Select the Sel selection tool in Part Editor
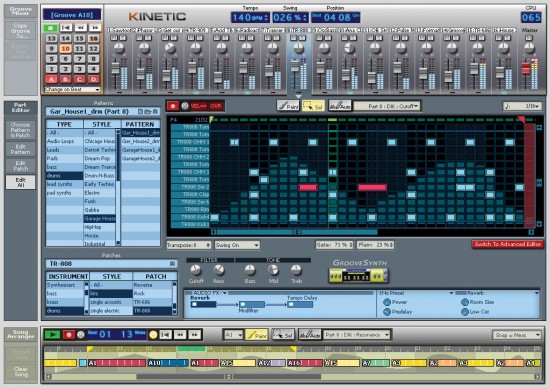 313,106
